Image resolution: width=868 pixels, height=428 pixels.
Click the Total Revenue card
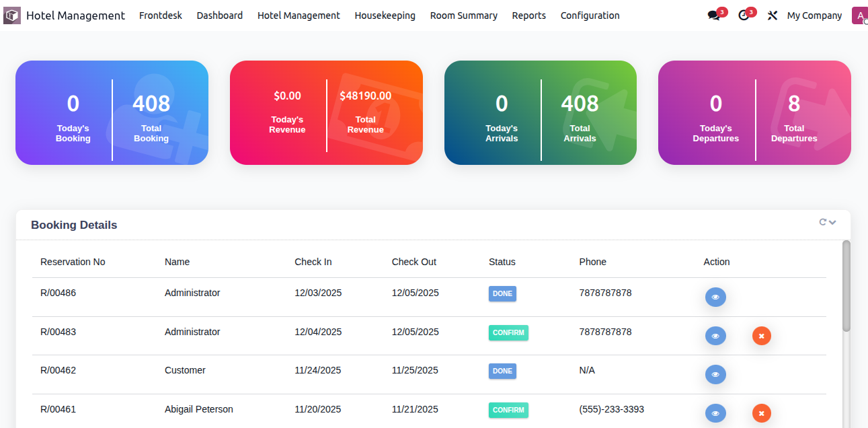click(x=366, y=112)
